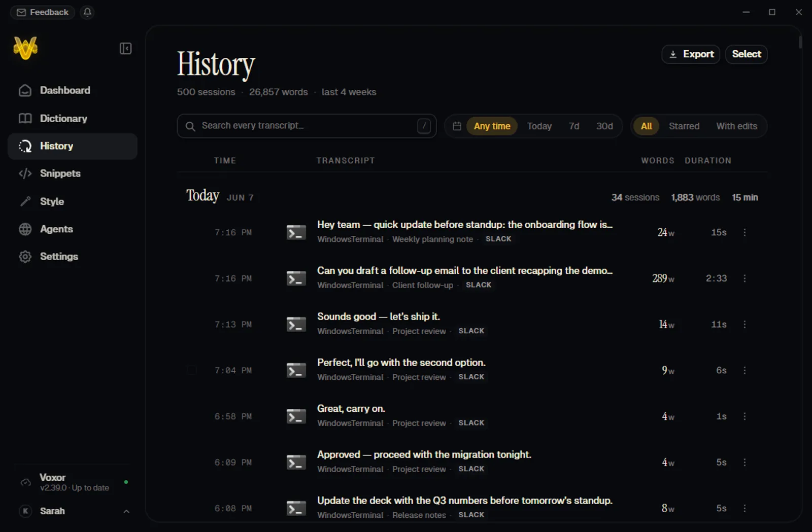812x532 pixels.
Task: Click the 34 sessions summary
Action: 635,197
